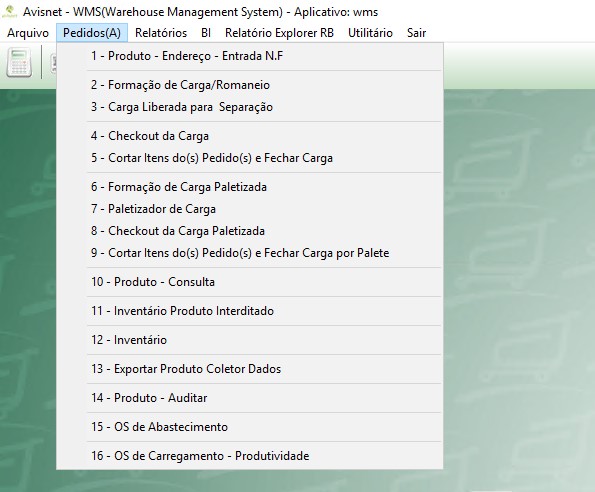Screen dimensions: 595x492
Task: Select Carga Liberada para Separação
Action: 250,107
